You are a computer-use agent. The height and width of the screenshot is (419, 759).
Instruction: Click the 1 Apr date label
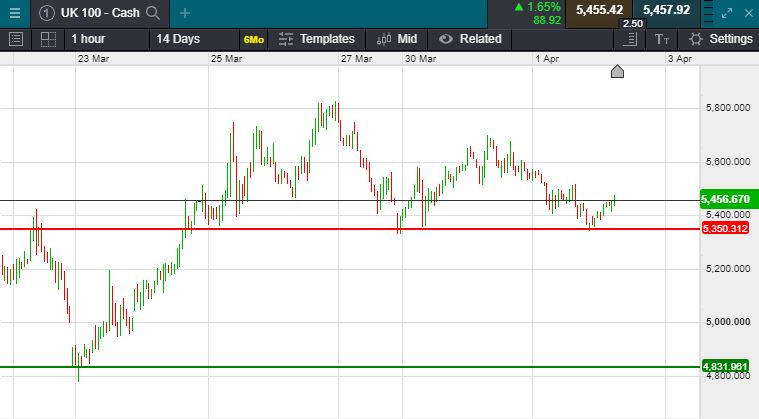pos(547,59)
